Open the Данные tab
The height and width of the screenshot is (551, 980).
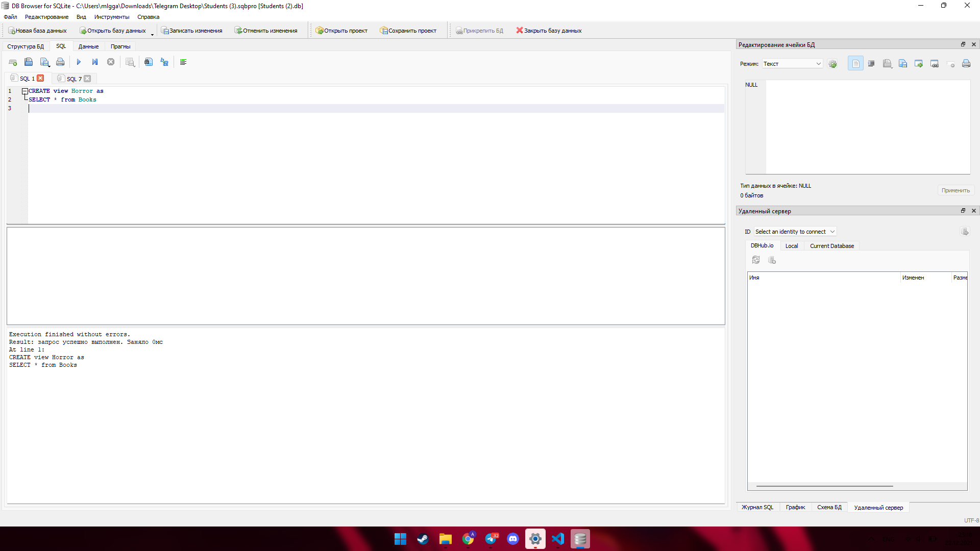88,46
